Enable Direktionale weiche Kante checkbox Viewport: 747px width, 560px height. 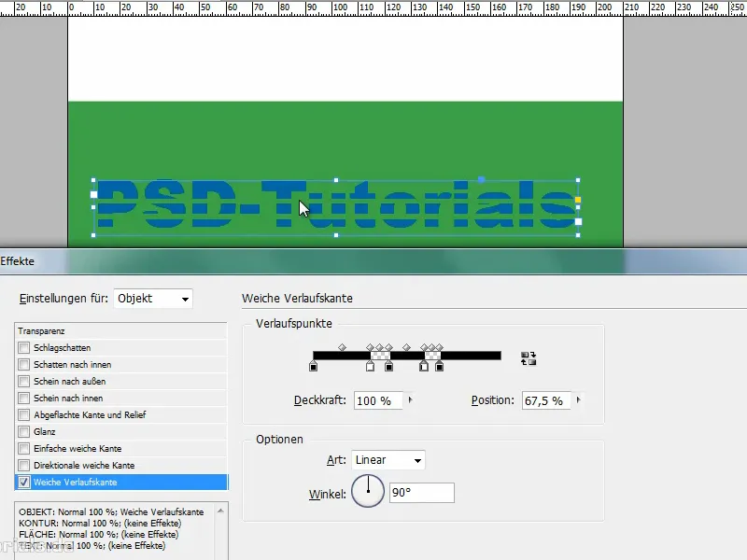coord(24,465)
